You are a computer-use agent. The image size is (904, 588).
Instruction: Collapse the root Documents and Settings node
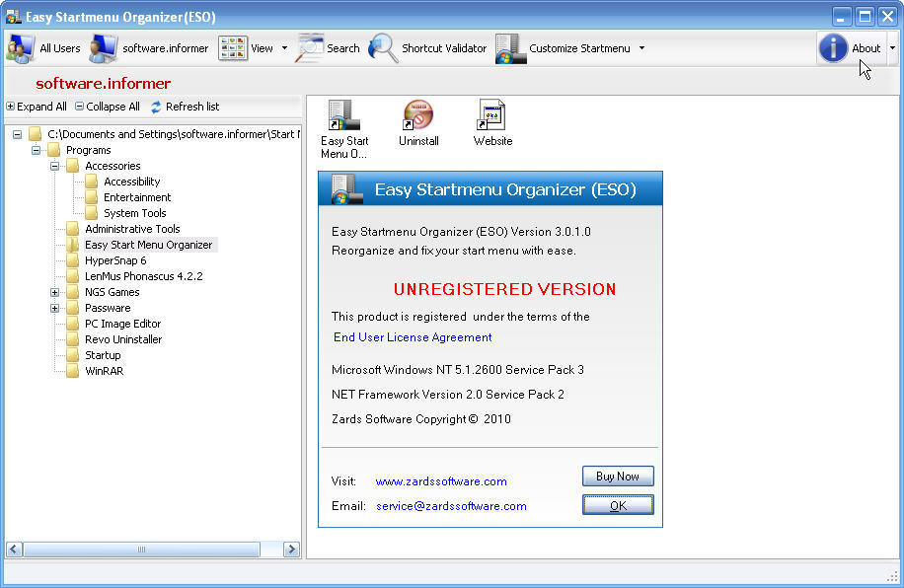(18, 134)
